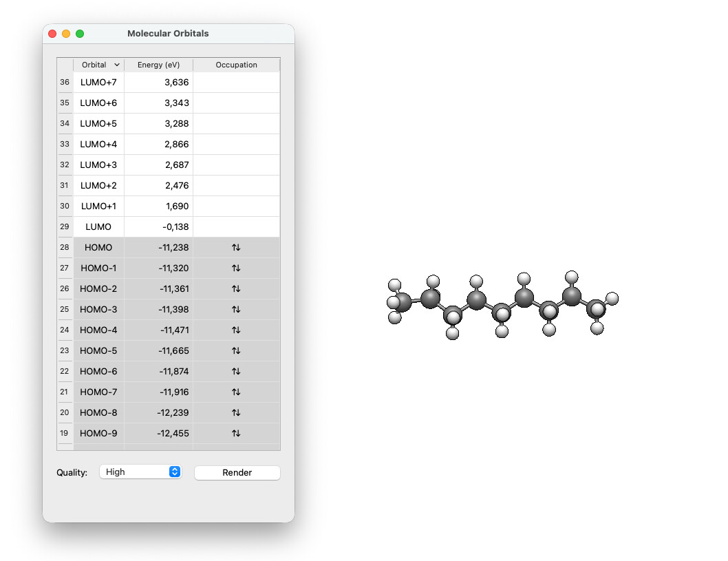
Task: Select the LUMO+4 orbital row
Action: tap(98, 144)
